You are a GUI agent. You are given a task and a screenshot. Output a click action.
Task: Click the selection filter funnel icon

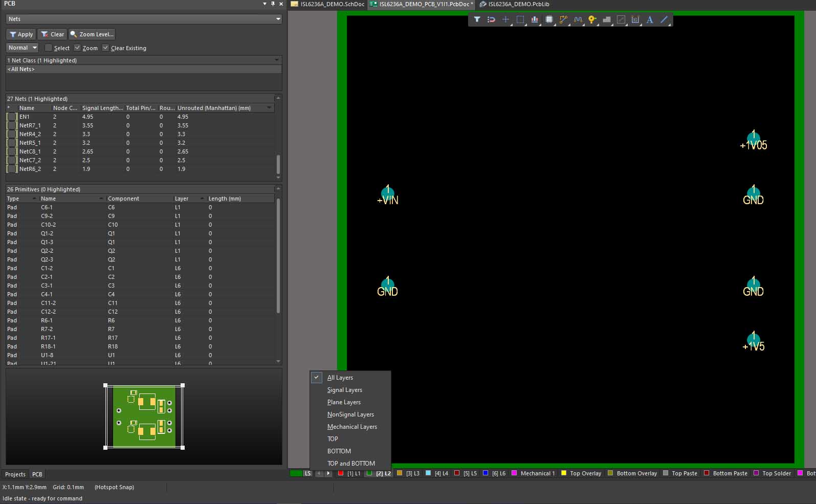tap(477, 19)
